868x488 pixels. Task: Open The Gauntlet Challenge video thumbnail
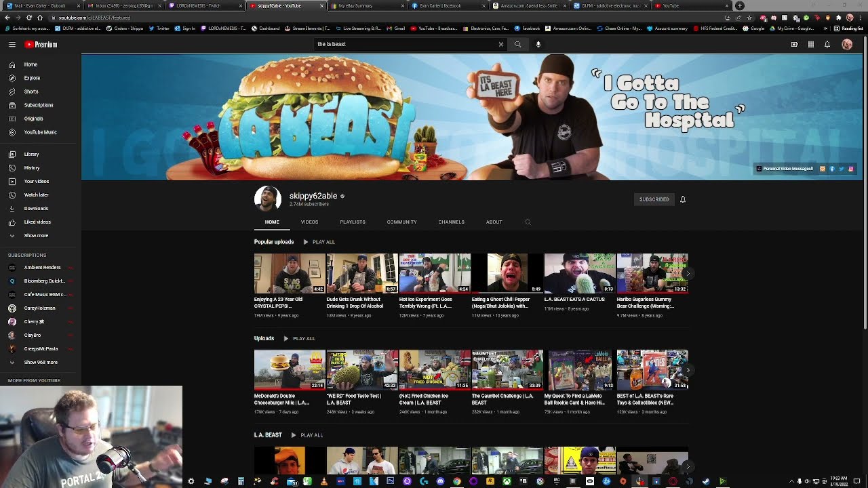[507, 370]
